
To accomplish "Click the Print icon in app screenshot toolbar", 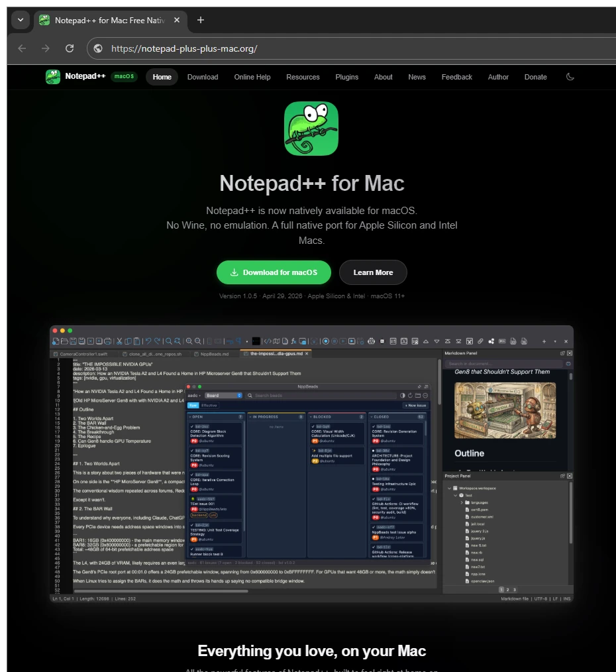I will click(108, 341).
